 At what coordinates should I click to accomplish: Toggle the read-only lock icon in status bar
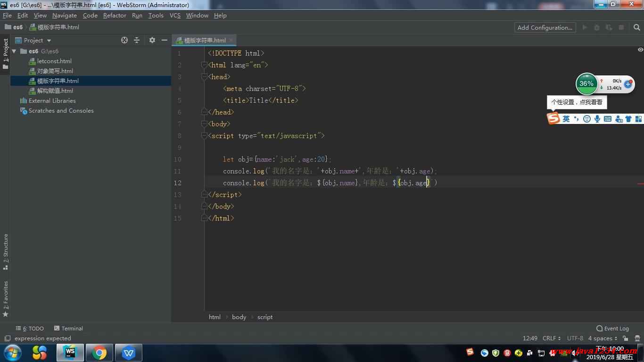click(x=626, y=338)
